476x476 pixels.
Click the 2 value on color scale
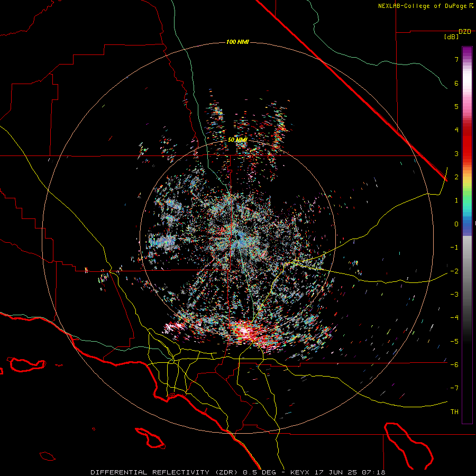click(x=456, y=177)
